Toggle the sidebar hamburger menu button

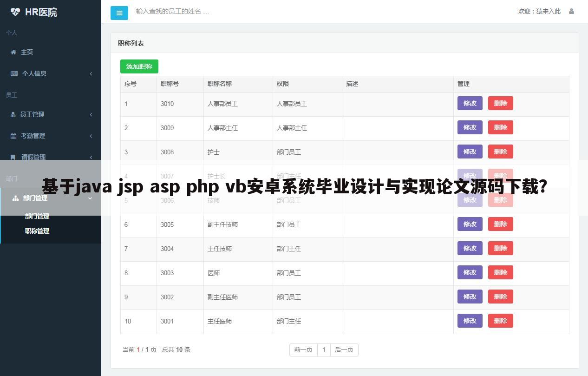[119, 13]
